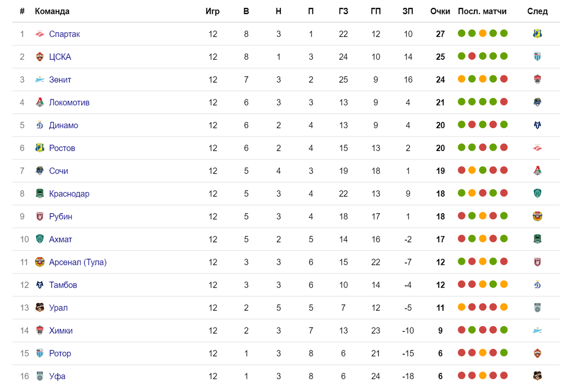
Task: Click Химки's next opponent Зенит icon
Action: click(x=537, y=330)
